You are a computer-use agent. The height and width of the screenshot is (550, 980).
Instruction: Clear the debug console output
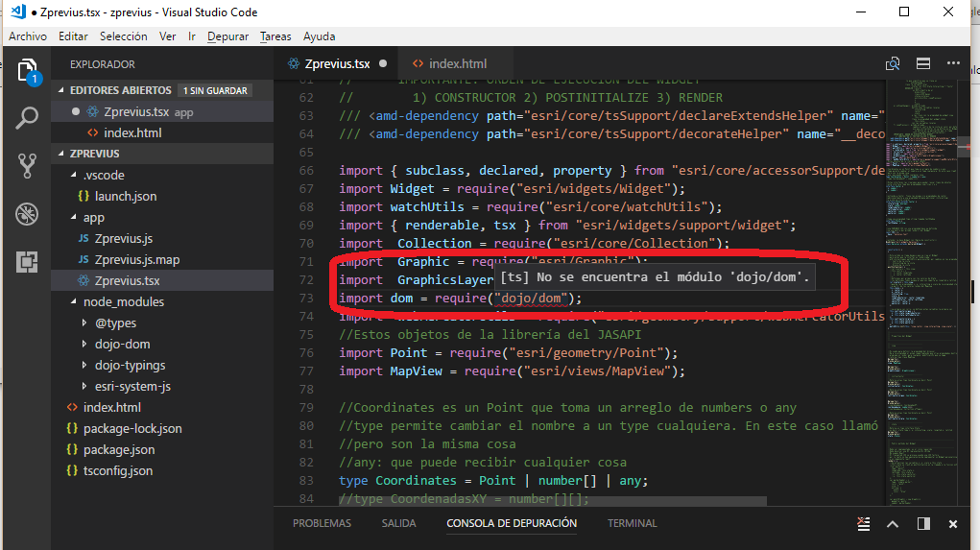click(864, 524)
